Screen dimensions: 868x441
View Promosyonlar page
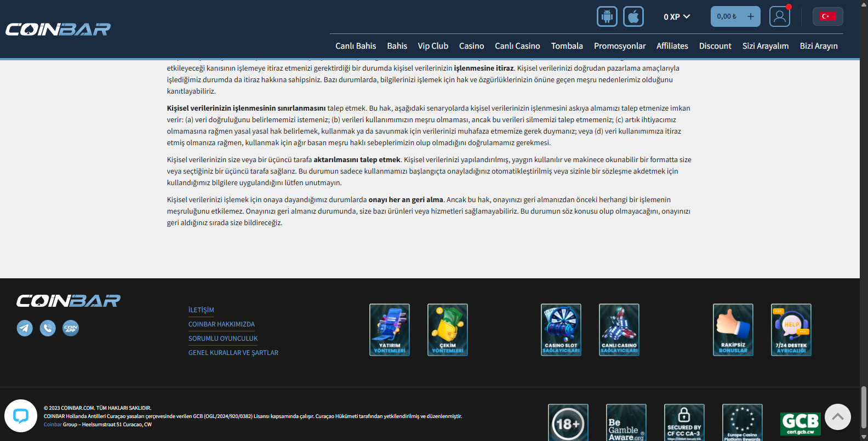(620, 46)
